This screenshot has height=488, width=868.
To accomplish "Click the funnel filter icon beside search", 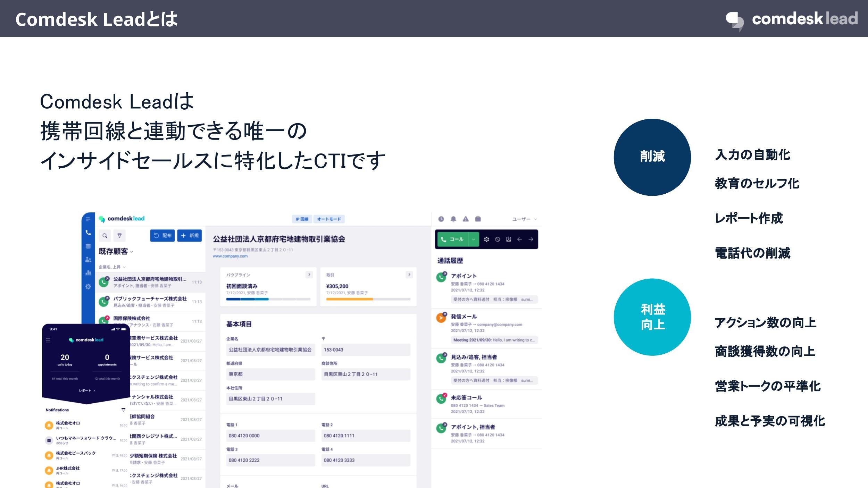I will point(119,236).
